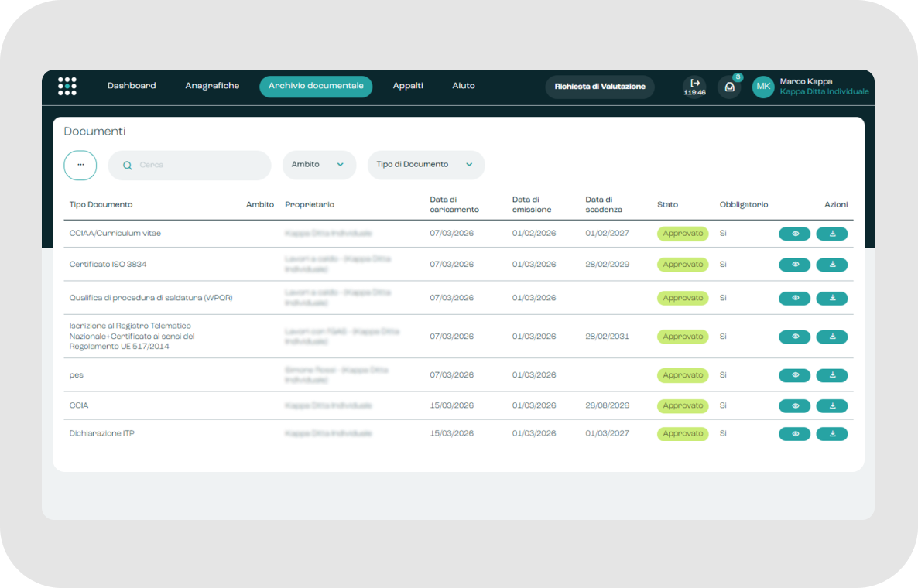Download the CCIAA/Curriculum vitae document
This screenshot has width=918, height=588.
832,234
